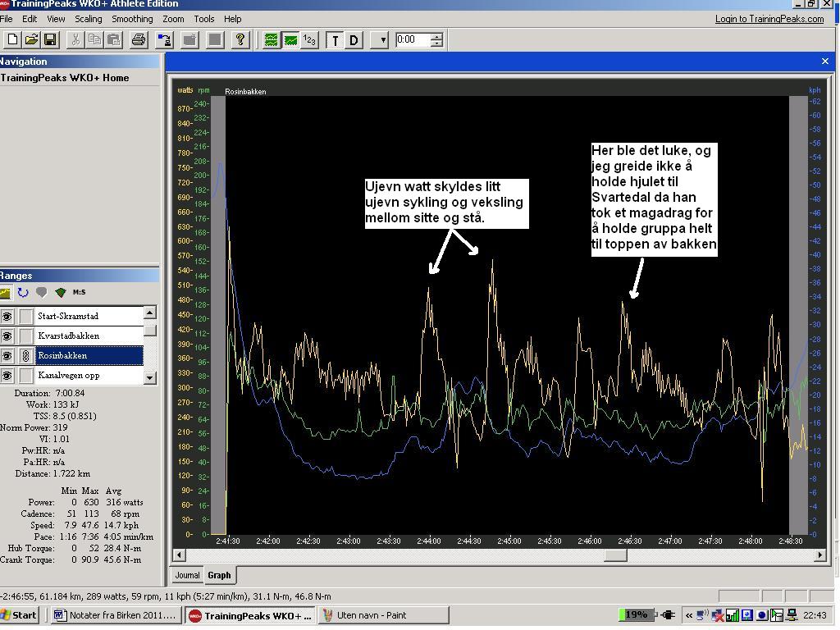The width and height of the screenshot is (840, 630).
Task: Click the Windows Start button
Action: (x=20, y=615)
